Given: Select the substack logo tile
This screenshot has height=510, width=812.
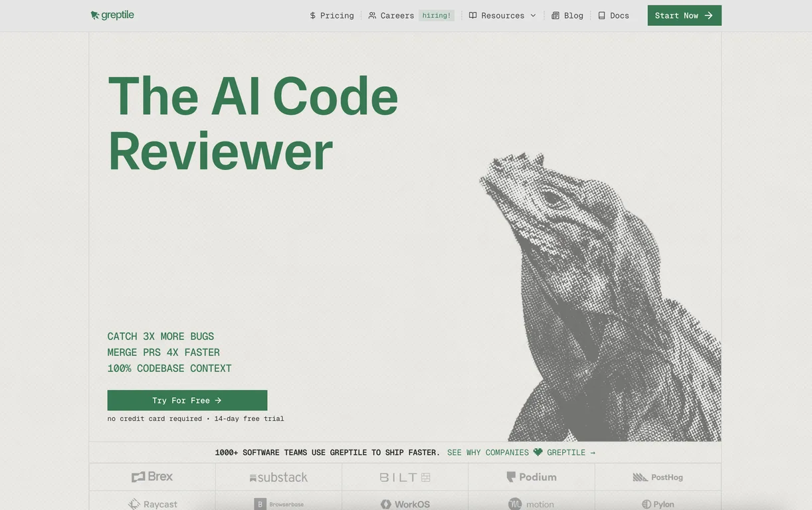Looking at the screenshot, I should (278, 477).
